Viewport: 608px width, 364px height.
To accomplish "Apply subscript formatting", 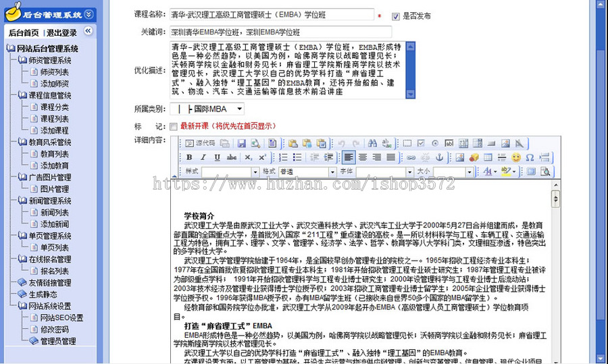I will [248, 157].
